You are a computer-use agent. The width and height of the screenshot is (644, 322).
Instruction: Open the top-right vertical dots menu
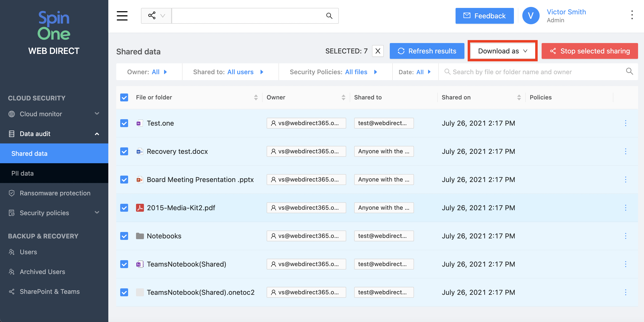click(632, 15)
